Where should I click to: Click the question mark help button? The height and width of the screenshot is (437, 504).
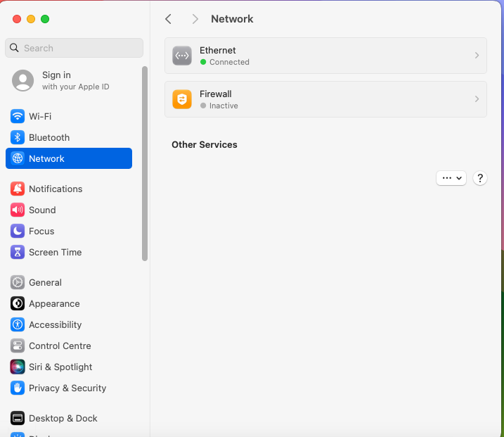pyautogui.click(x=480, y=178)
